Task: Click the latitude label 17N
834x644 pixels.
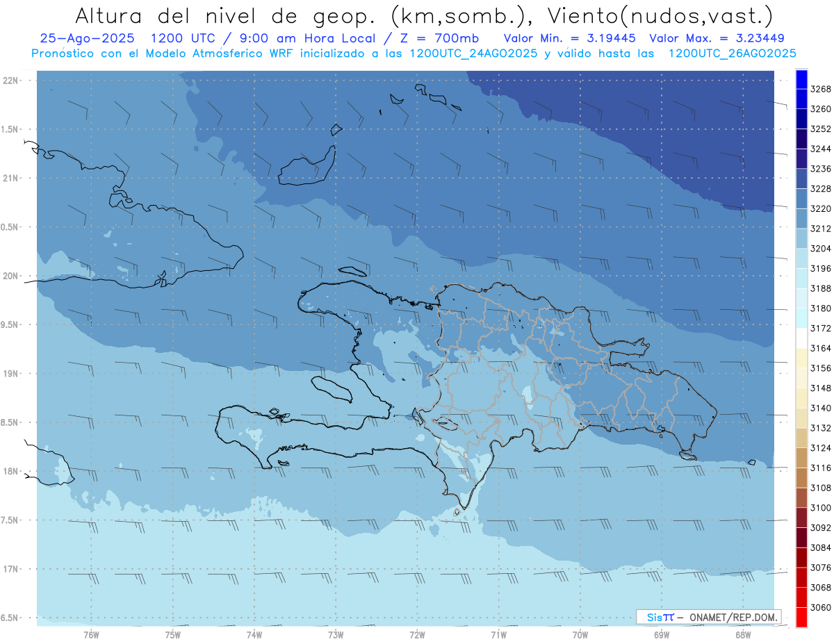Action: [11, 569]
